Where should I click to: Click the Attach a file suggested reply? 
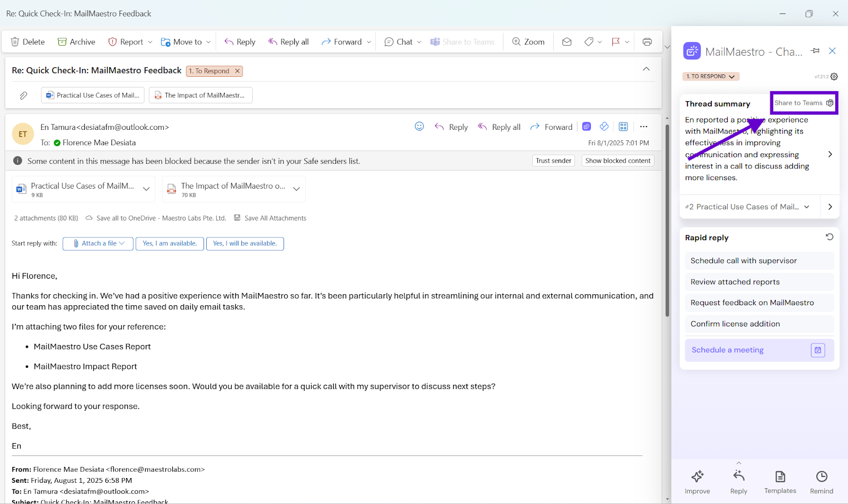(x=98, y=244)
